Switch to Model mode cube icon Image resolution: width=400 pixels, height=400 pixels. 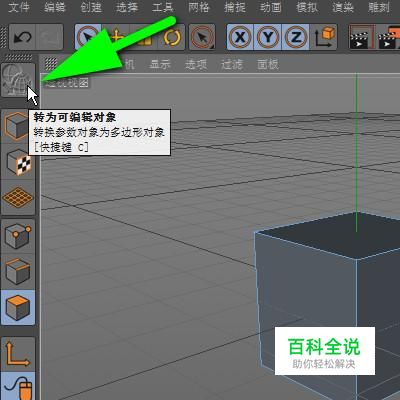click(x=18, y=126)
